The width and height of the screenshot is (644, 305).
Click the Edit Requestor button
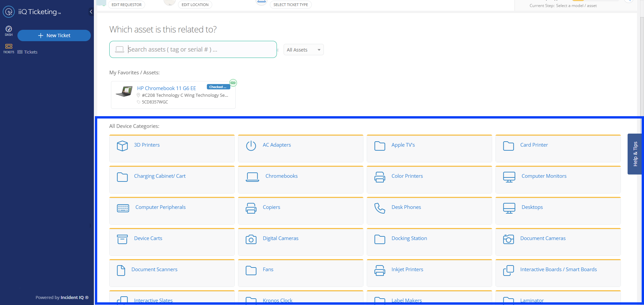(126, 5)
